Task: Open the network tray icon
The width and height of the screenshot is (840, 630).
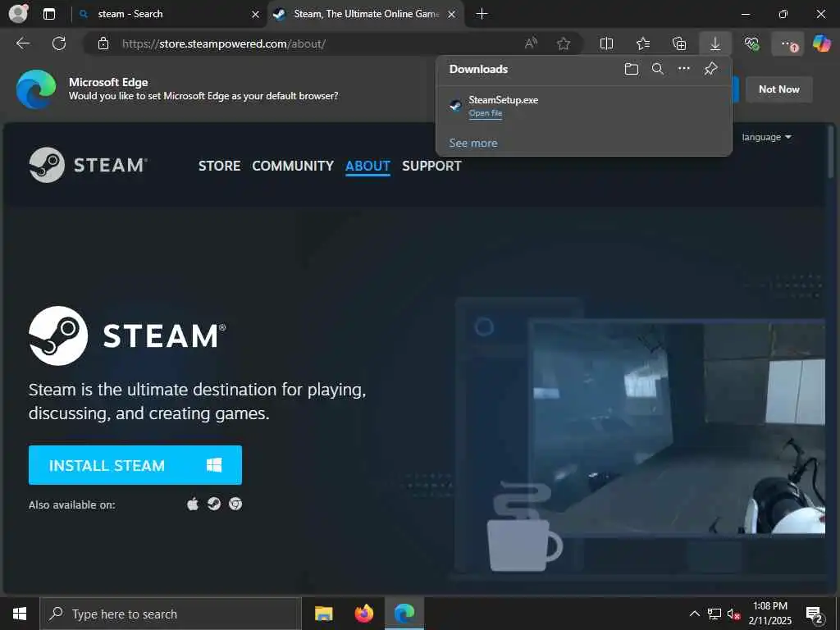Action: point(714,614)
